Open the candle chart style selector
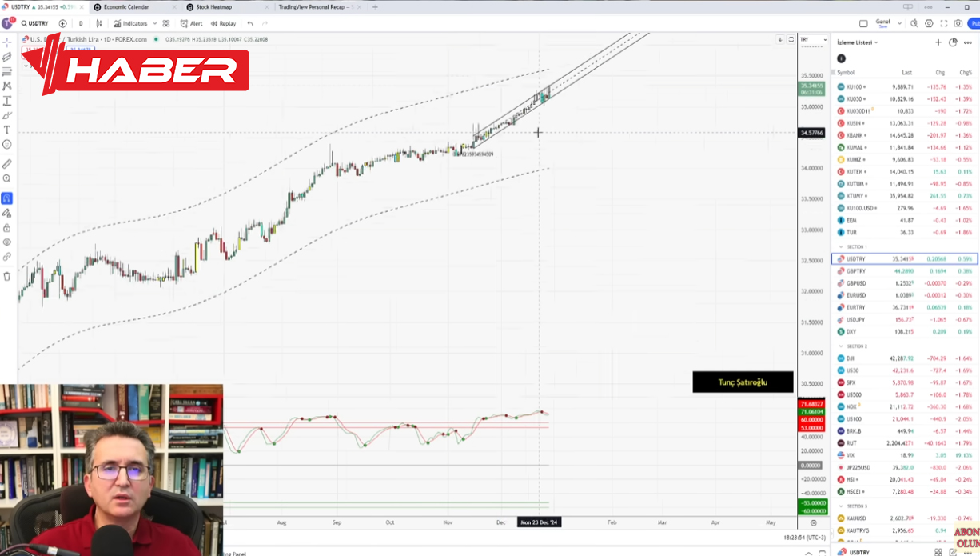 click(99, 23)
